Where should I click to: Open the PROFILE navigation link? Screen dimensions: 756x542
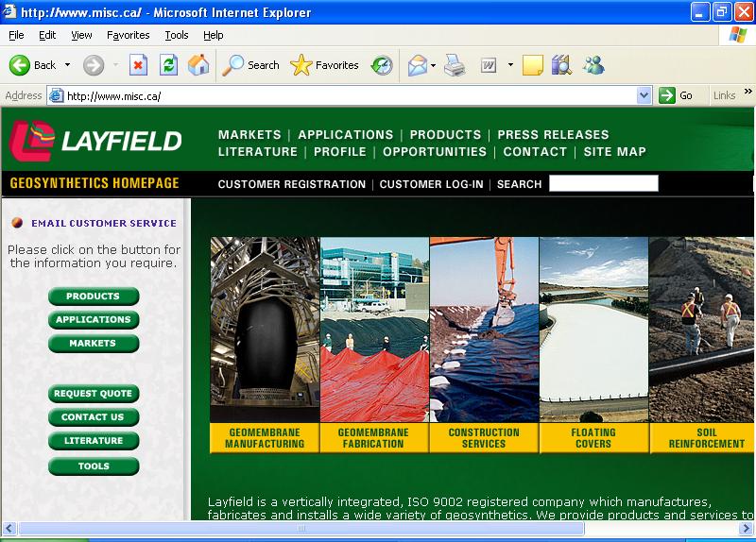[x=340, y=152]
